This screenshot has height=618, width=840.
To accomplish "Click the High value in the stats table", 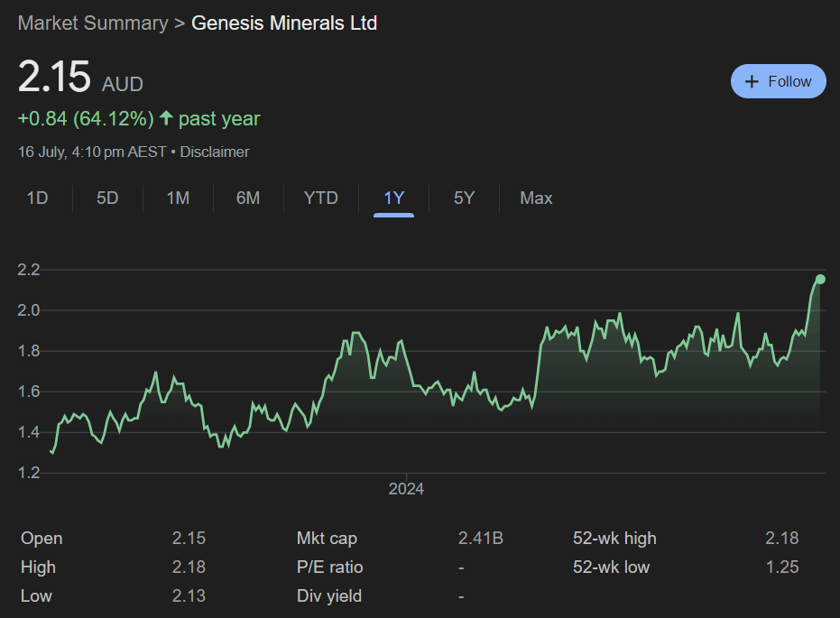I will pyautogui.click(x=189, y=567).
